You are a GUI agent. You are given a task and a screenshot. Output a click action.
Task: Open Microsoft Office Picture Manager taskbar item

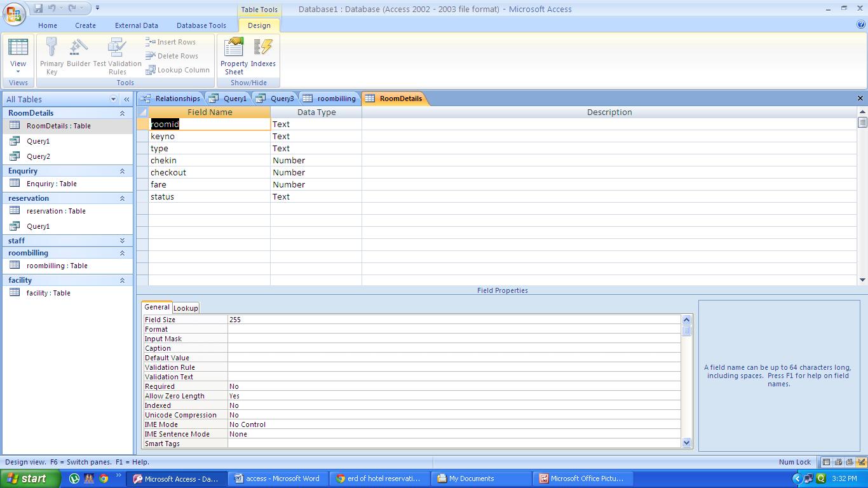(x=584, y=478)
